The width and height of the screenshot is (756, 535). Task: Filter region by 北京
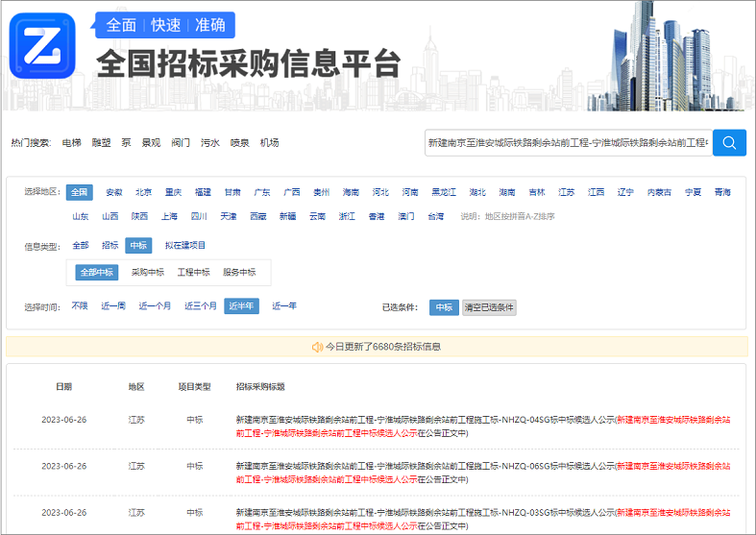point(143,192)
